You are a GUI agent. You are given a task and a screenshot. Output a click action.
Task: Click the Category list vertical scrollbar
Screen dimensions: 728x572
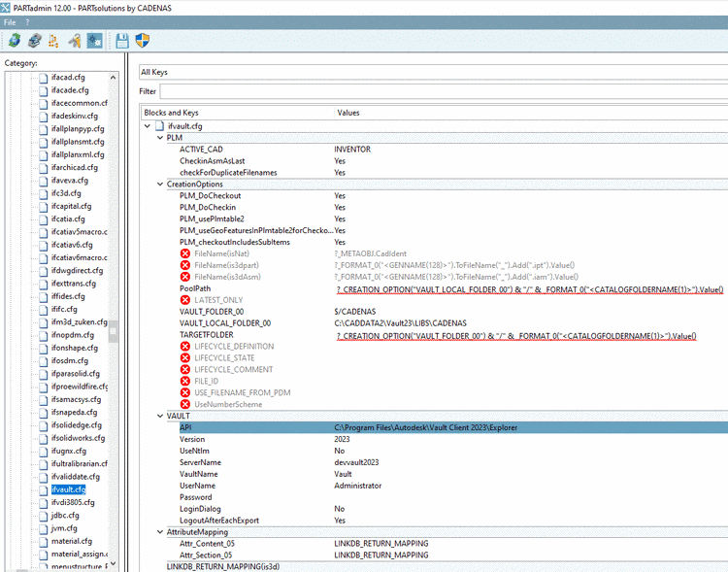coord(114,330)
